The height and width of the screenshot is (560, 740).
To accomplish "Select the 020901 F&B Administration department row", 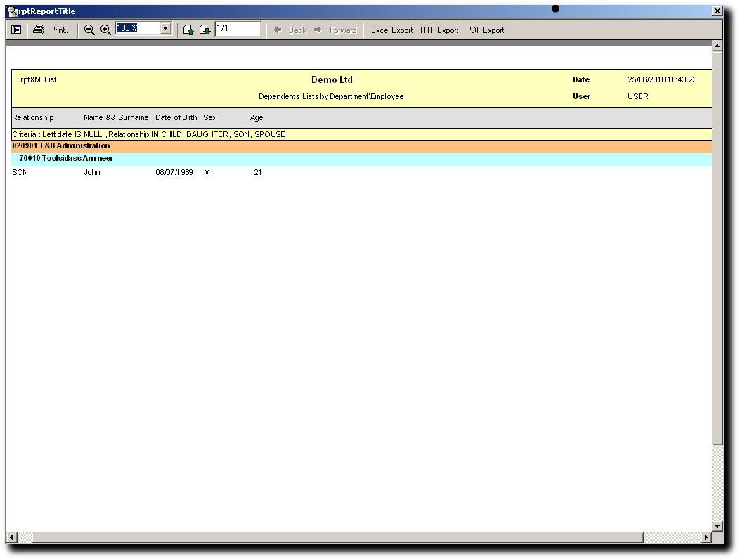I will click(x=61, y=146).
